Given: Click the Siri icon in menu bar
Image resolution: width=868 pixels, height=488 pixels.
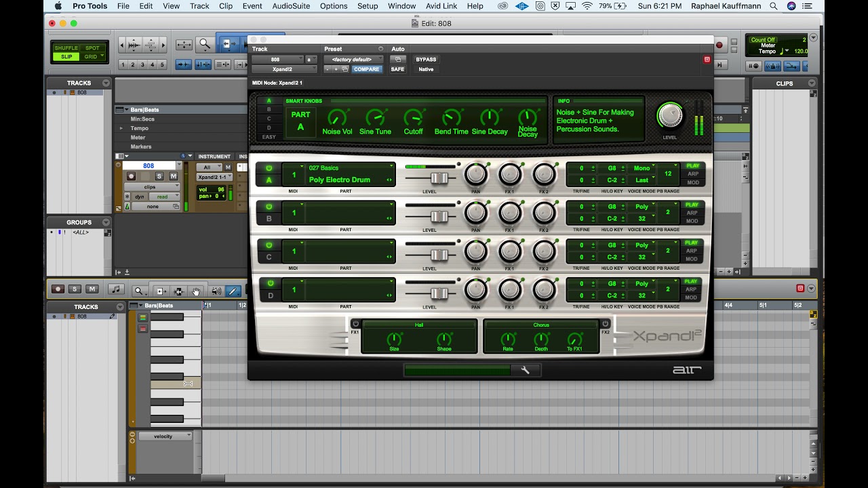Looking at the screenshot, I should pos(791,6).
